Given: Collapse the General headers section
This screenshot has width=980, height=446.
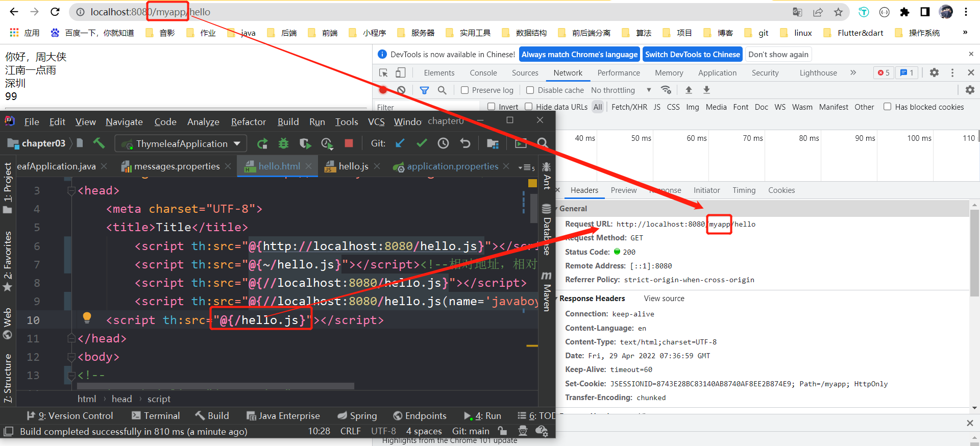Looking at the screenshot, I should pyautogui.click(x=557, y=209).
